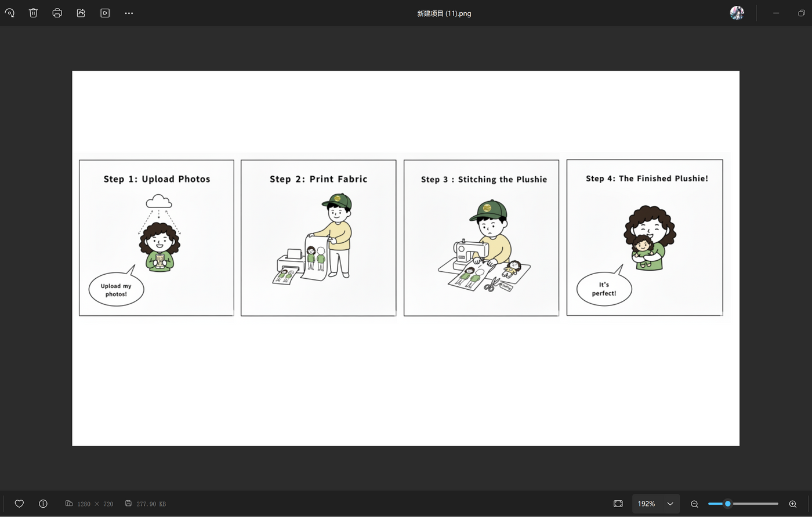Start the slideshow with the play icon
Screen dimensions: 812x517
tap(105, 13)
